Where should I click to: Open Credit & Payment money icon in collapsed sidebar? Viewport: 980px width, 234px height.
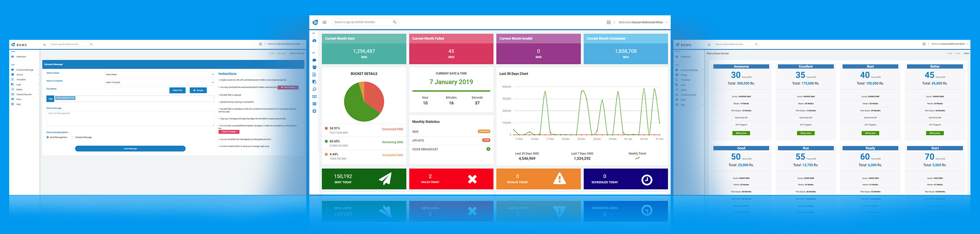coord(314,97)
